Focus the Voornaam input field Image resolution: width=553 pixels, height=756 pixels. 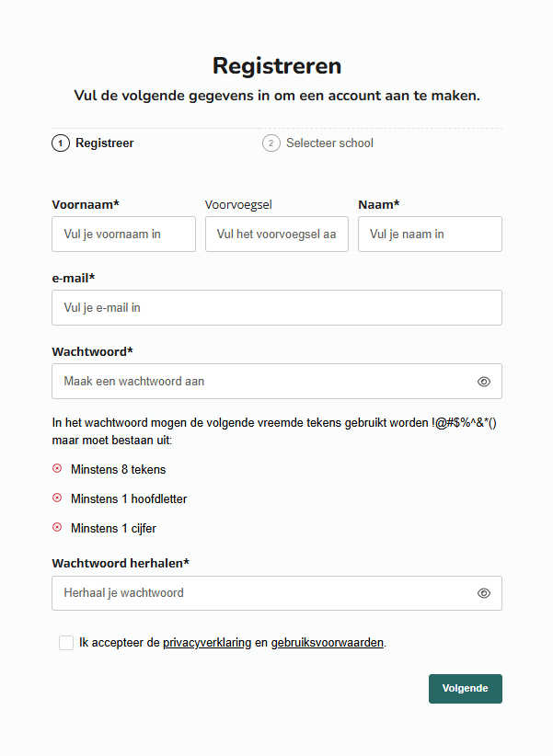pos(123,235)
